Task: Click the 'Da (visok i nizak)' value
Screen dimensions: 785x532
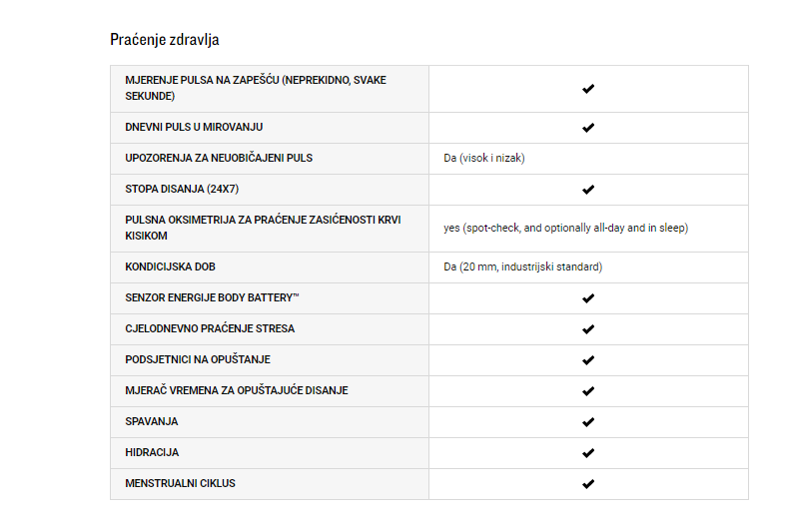Action: click(484, 158)
